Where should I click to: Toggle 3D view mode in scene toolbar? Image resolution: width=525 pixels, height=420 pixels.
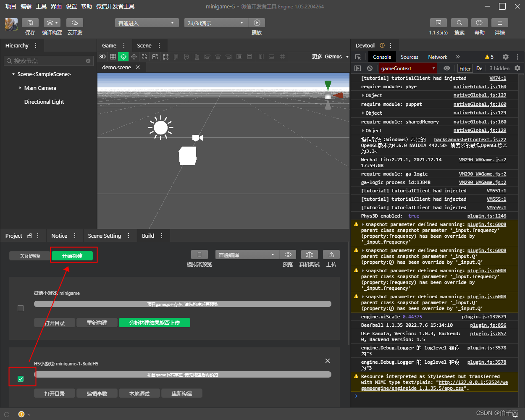click(102, 57)
